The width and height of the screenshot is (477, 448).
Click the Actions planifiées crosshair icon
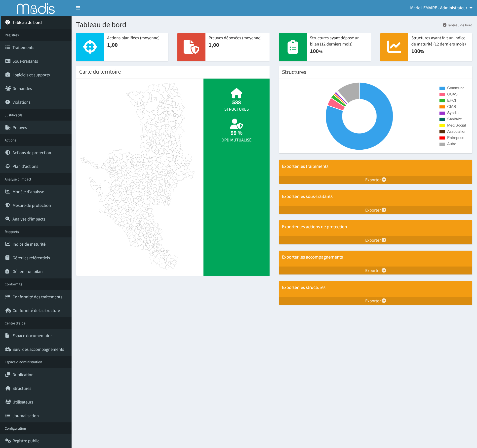pos(90,47)
